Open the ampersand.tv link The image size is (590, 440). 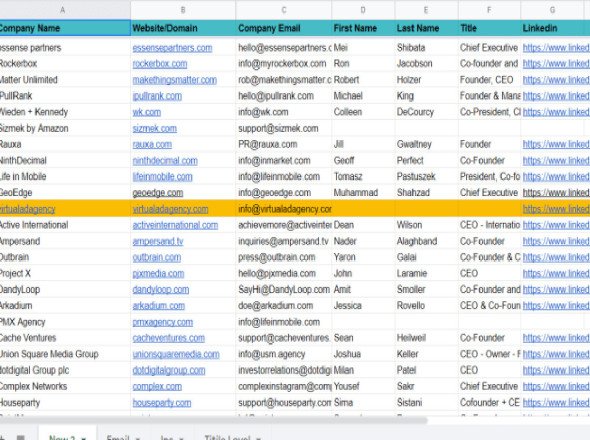pos(158,241)
